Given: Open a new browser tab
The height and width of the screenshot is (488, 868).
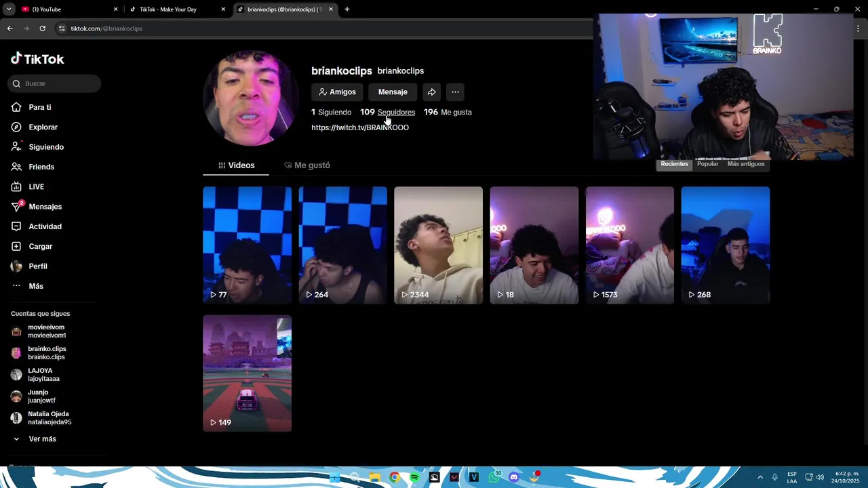Looking at the screenshot, I should [347, 9].
